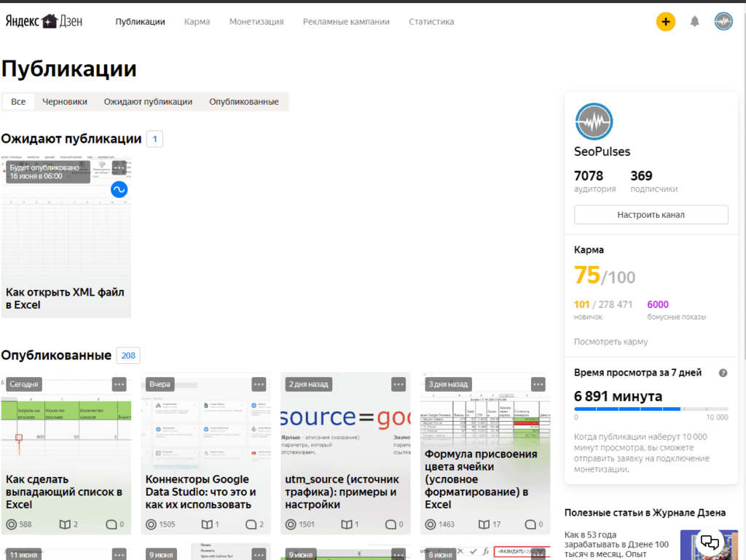Open the Журнал Дзена article thumbnail

(x=709, y=545)
